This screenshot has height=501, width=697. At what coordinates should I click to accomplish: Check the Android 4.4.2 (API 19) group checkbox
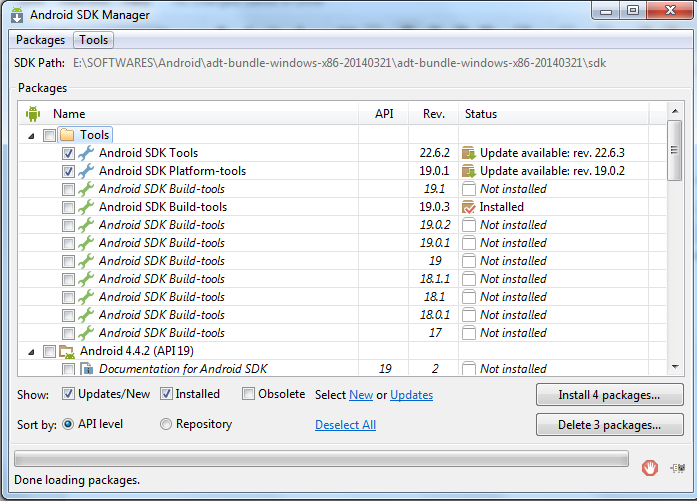pos(49,352)
